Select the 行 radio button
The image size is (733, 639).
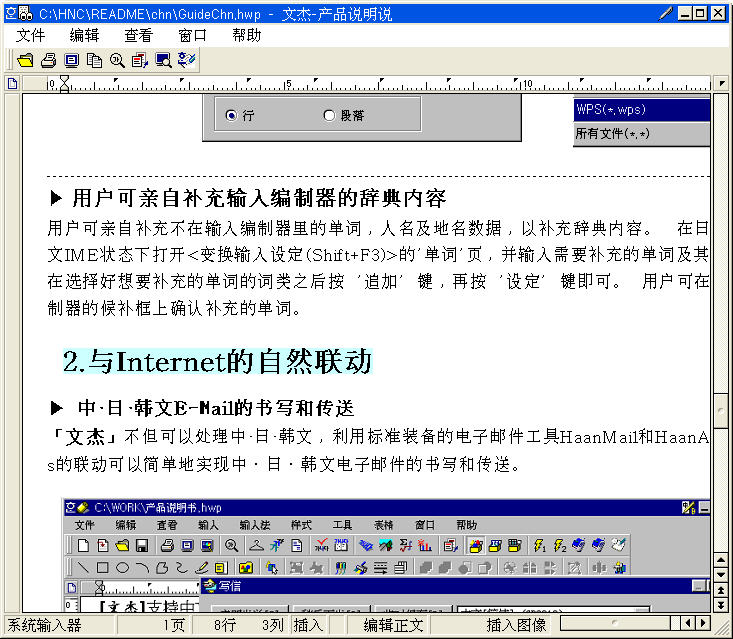[231, 116]
